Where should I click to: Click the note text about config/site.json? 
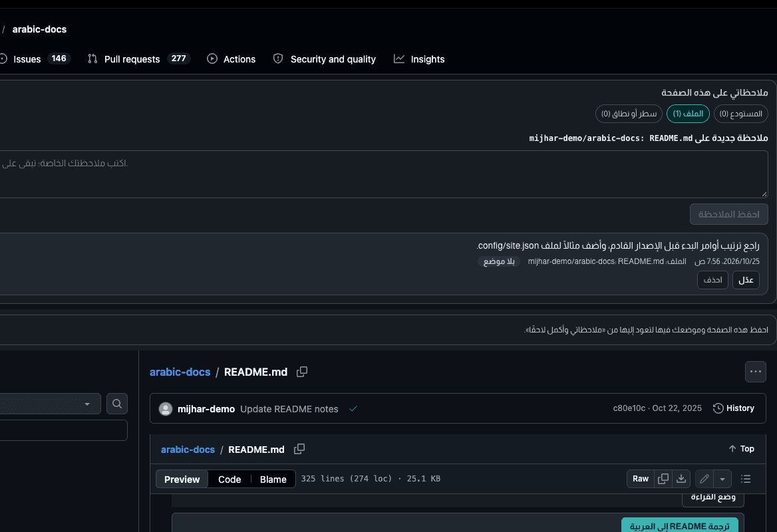618,245
